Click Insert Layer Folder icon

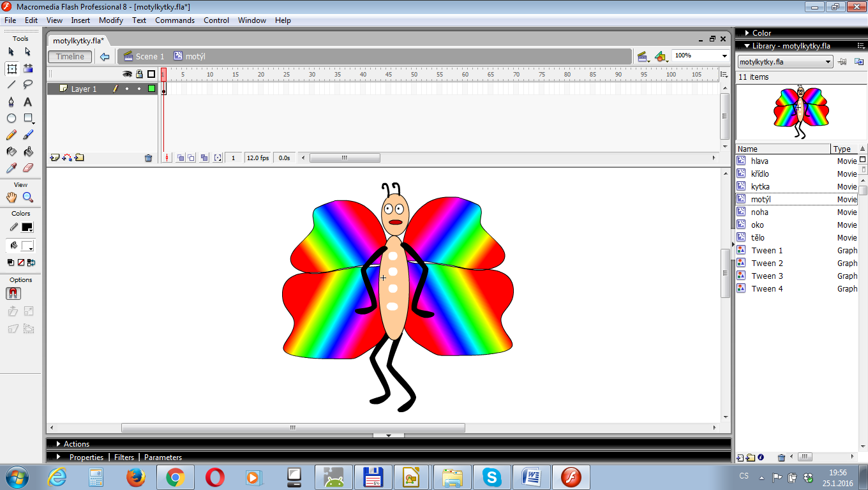(x=79, y=158)
